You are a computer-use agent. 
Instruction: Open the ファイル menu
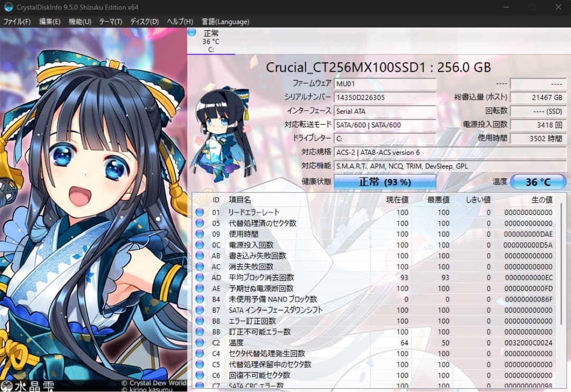[x=17, y=22]
